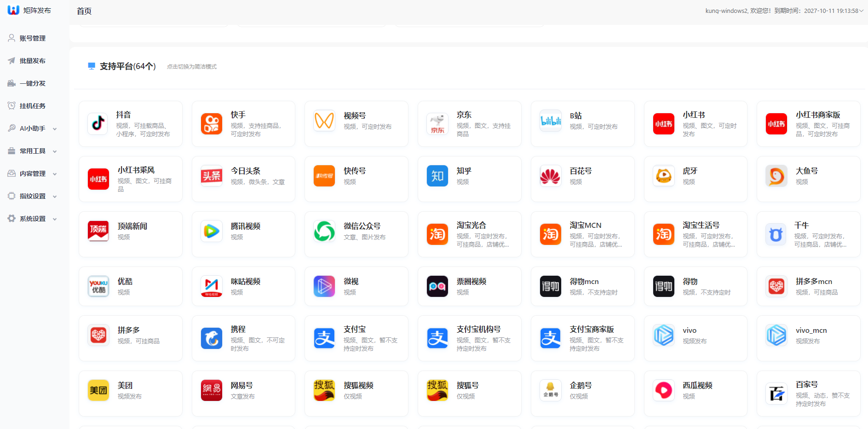The height and width of the screenshot is (429, 868).
Task: Open the 得物 black icon
Action: pos(664,286)
